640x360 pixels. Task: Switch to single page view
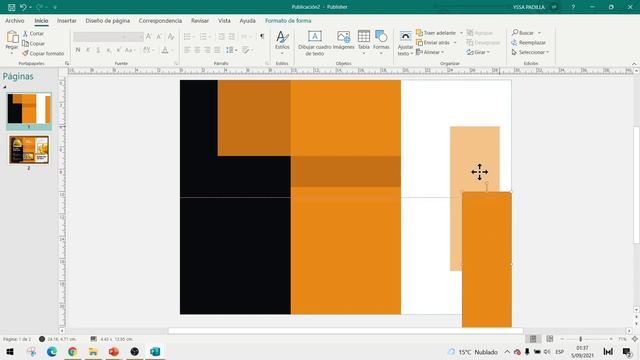tap(533, 339)
